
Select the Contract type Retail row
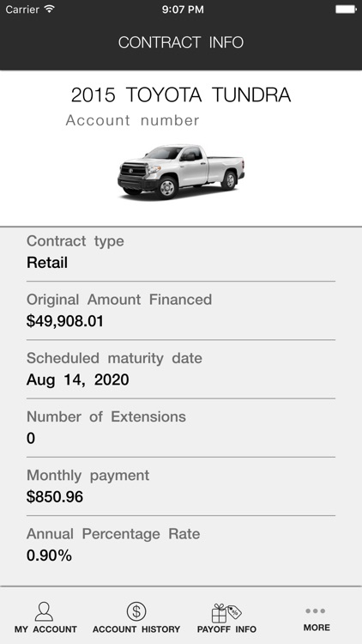(x=181, y=252)
